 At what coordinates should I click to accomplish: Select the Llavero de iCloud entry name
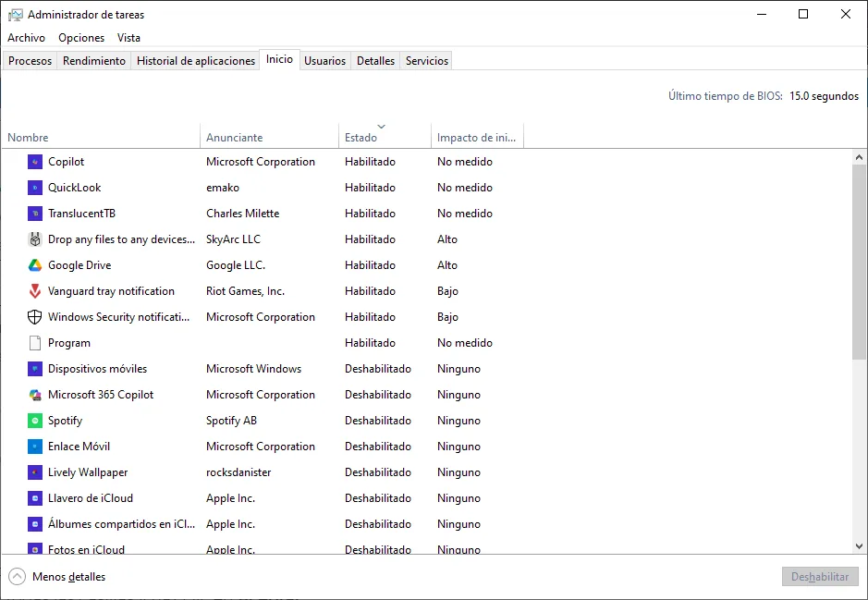[x=91, y=498]
